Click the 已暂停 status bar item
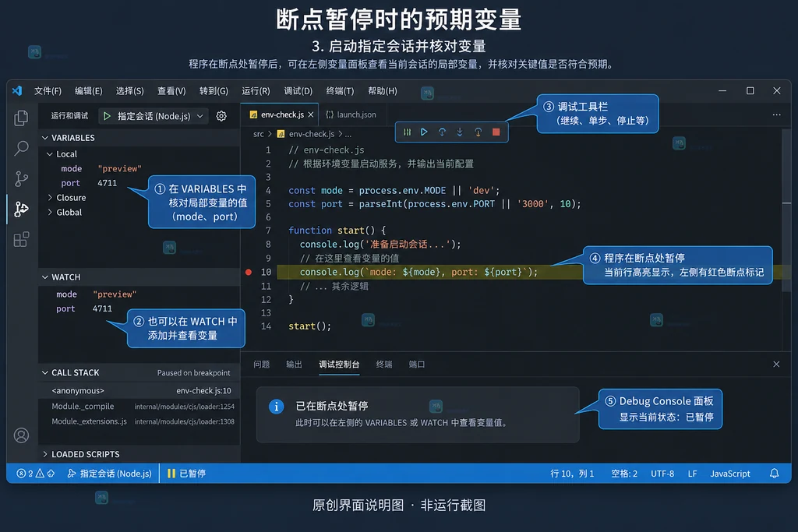The width and height of the screenshot is (798, 532). tap(187, 474)
